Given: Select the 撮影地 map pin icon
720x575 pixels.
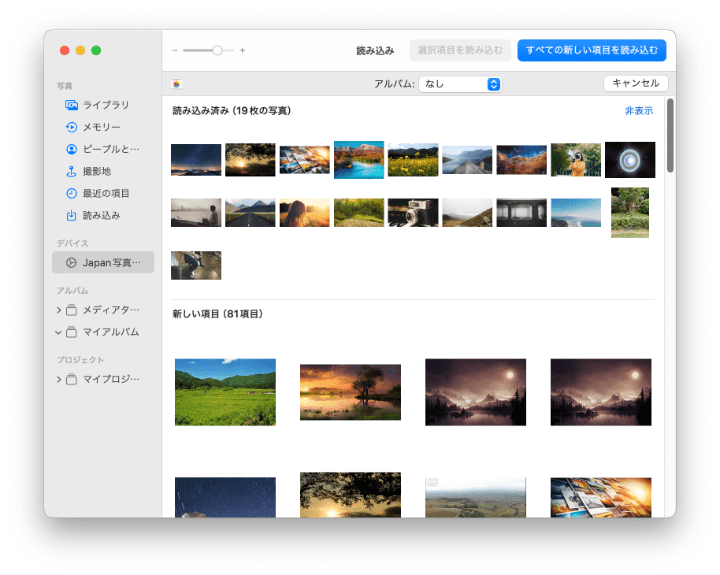Looking at the screenshot, I should 71,171.
